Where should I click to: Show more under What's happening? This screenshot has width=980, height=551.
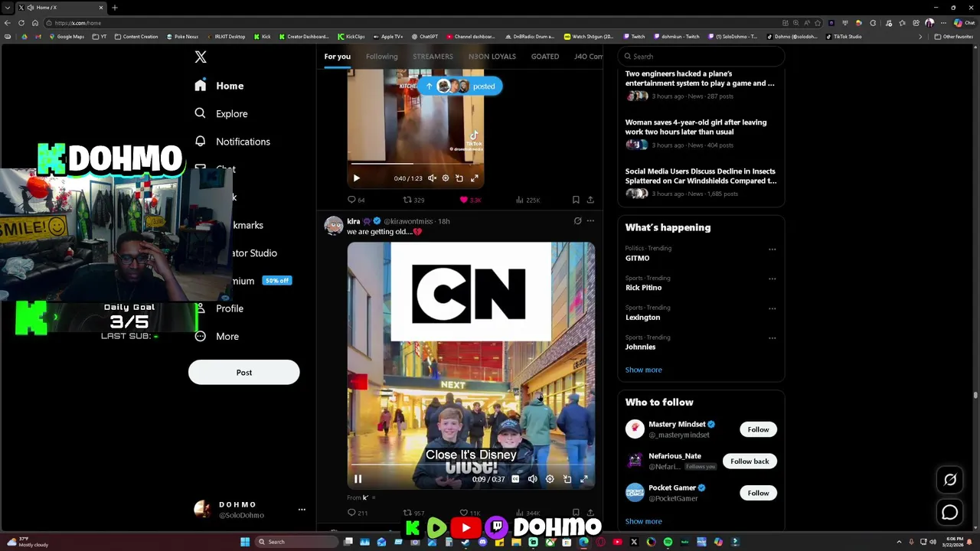pyautogui.click(x=643, y=370)
